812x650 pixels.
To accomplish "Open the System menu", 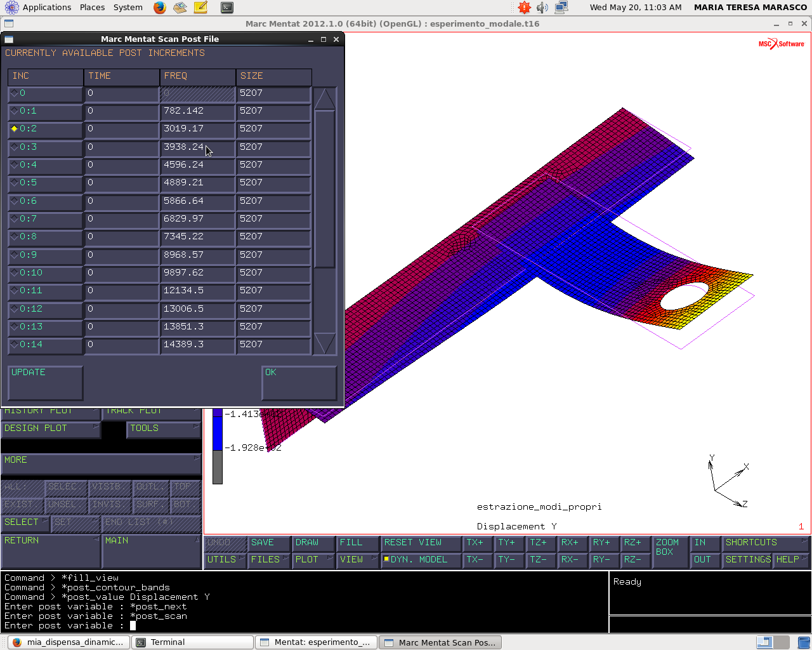I will [128, 8].
